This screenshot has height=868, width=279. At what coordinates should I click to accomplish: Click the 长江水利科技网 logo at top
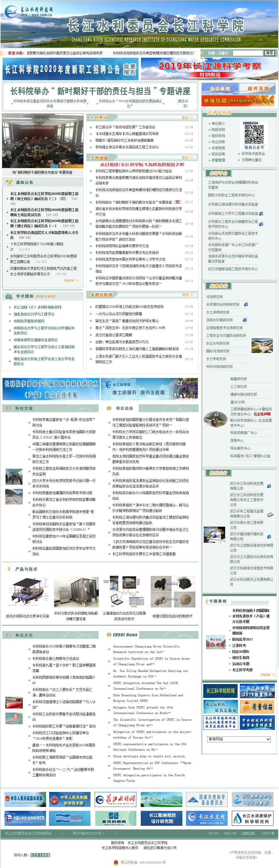pos(29,11)
